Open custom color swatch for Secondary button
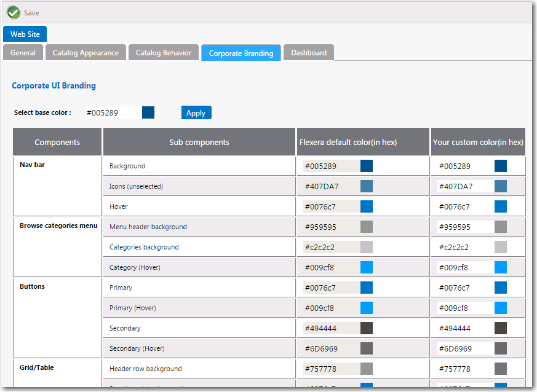 coord(501,328)
